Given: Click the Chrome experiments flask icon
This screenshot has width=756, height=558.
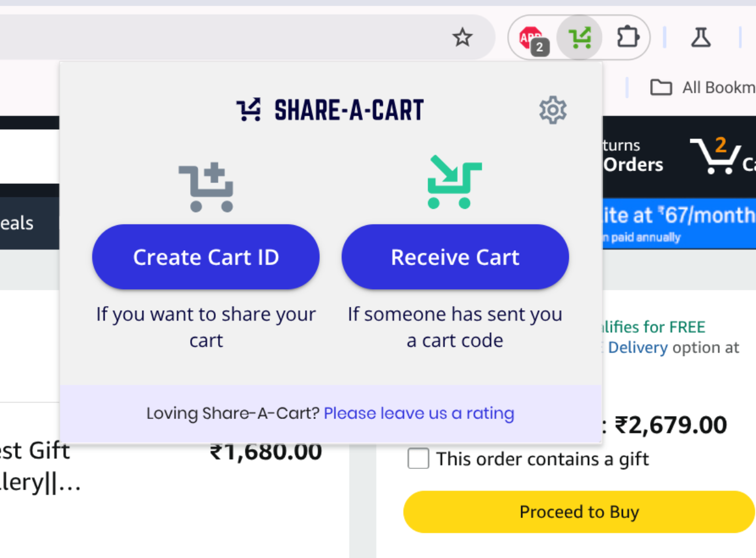Looking at the screenshot, I should (700, 37).
